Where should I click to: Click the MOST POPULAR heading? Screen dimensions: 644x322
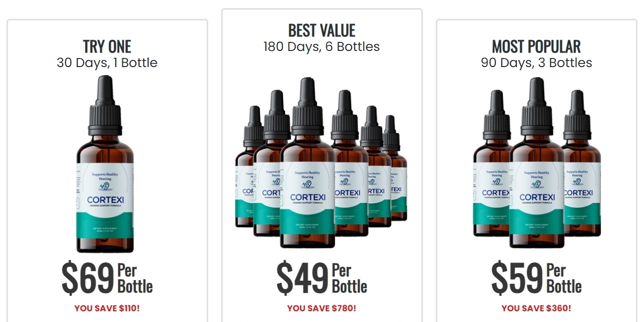(537, 47)
